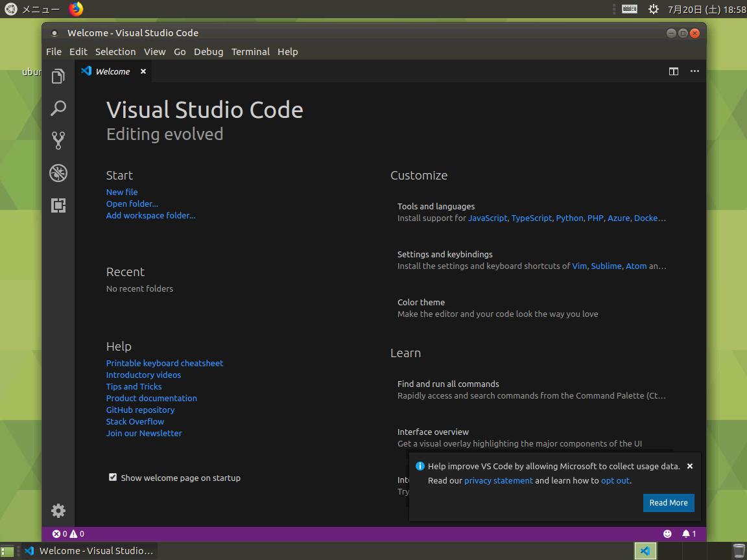Install PHP support link
Viewport: 747px width, 560px height.
pos(595,218)
